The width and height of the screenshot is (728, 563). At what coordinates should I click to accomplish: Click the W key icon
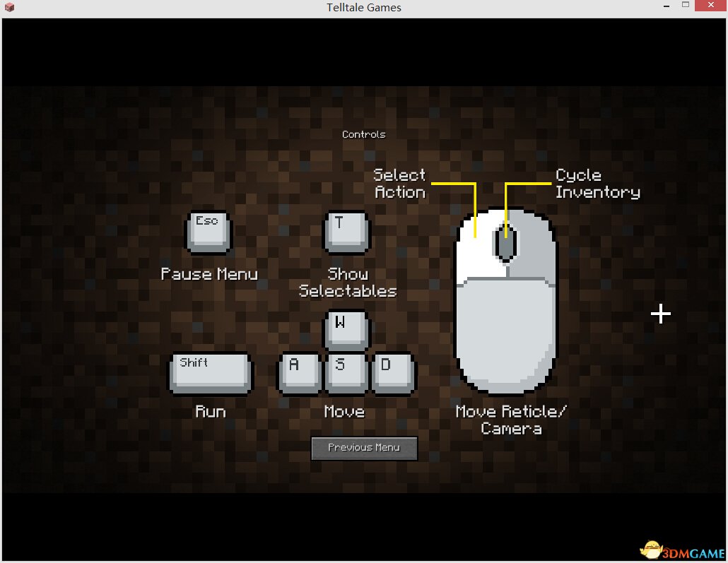tap(346, 330)
